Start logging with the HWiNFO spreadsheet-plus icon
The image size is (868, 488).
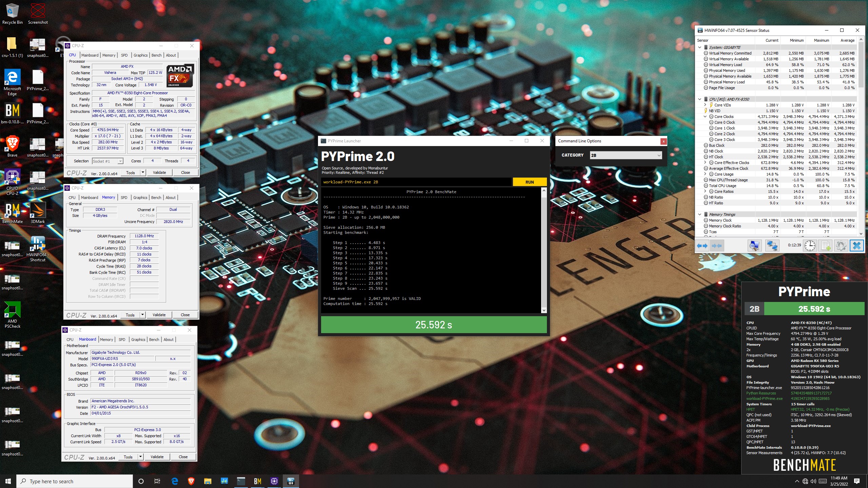click(x=826, y=246)
